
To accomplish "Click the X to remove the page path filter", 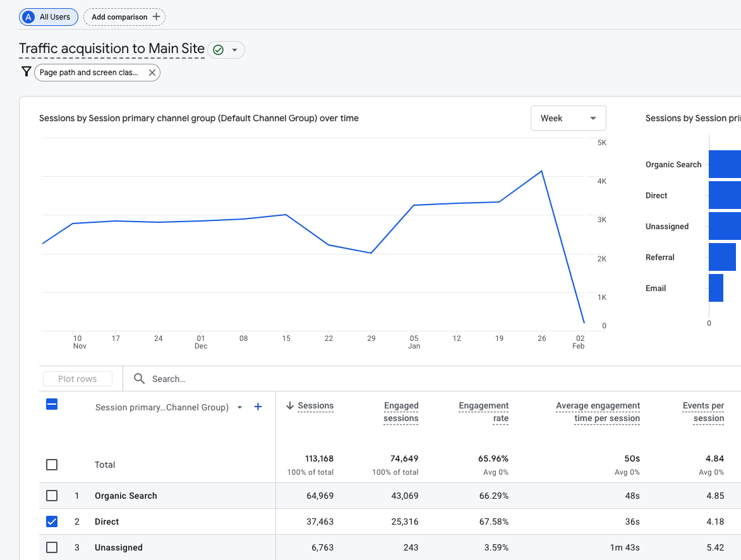I will pyautogui.click(x=152, y=72).
